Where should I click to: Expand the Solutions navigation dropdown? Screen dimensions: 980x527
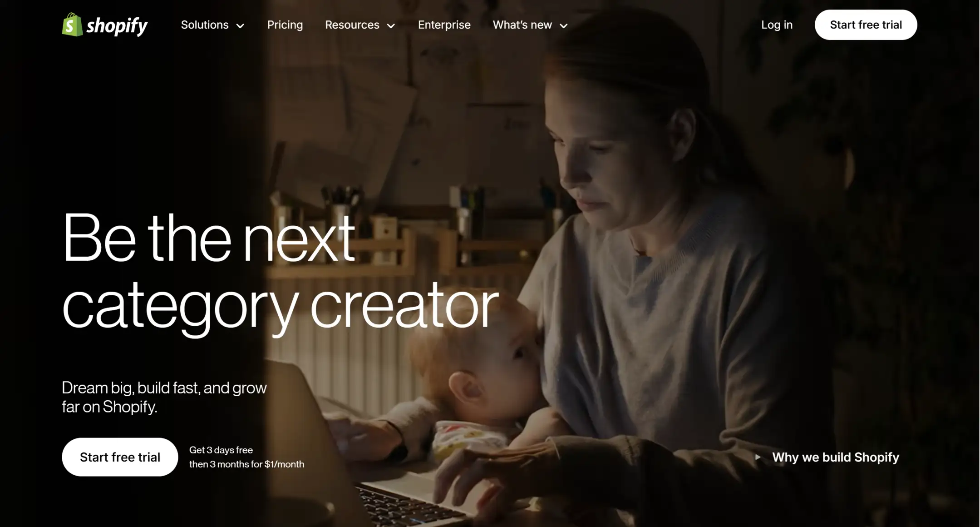point(212,25)
